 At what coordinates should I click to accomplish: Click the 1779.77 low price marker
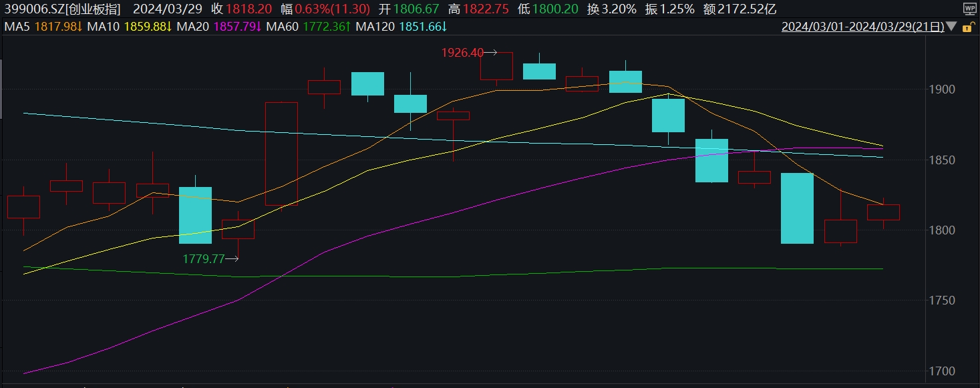point(205,259)
